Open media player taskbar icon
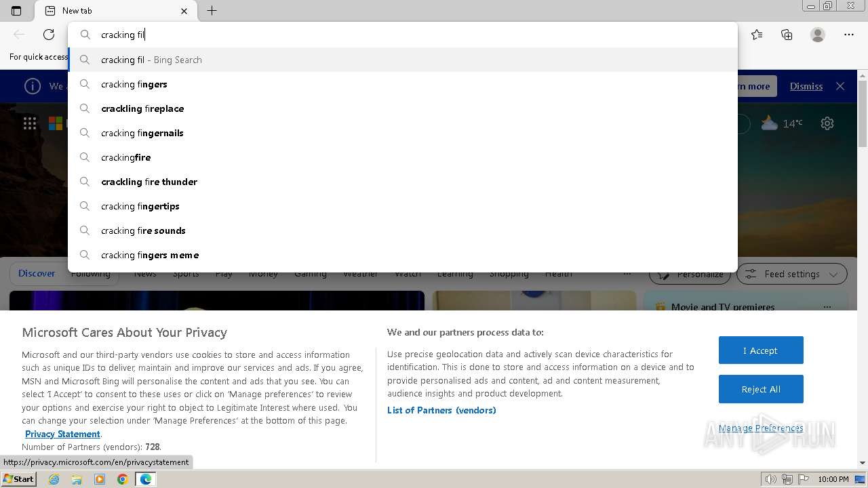The image size is (868, 488). tap(100, 479)
